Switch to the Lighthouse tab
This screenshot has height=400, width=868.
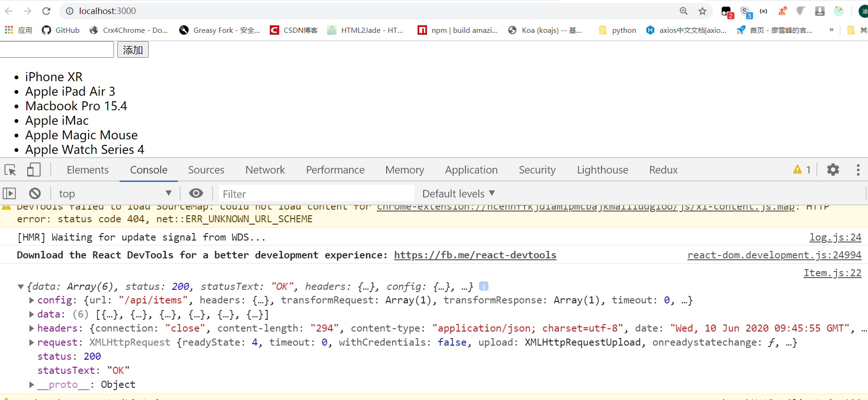click(x=602, y=170)
